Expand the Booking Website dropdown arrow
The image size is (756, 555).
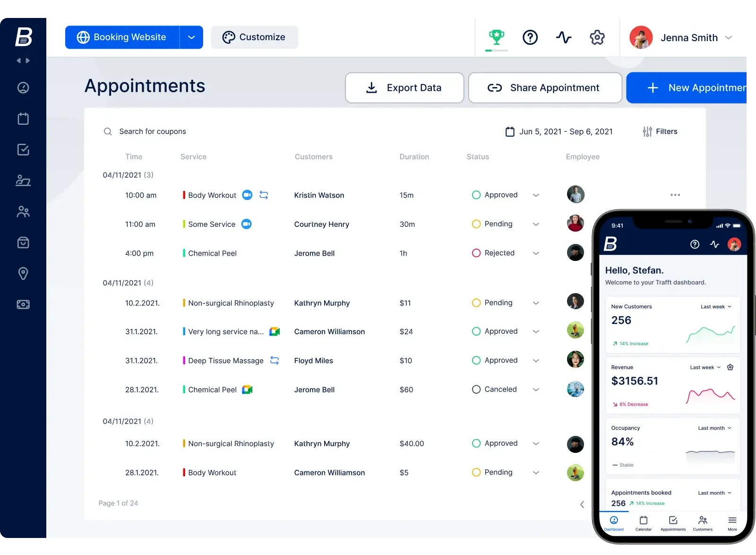pyautogui.click(x=191, y=37)
